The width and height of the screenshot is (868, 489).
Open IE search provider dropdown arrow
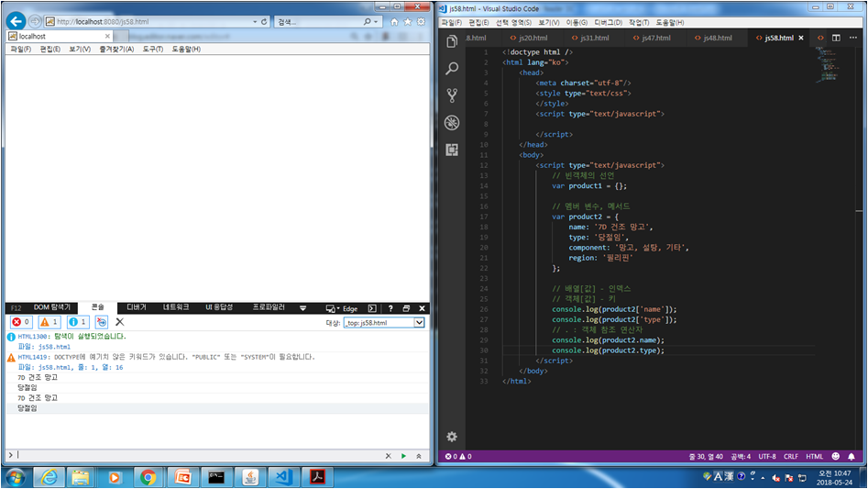pos(376,22)
